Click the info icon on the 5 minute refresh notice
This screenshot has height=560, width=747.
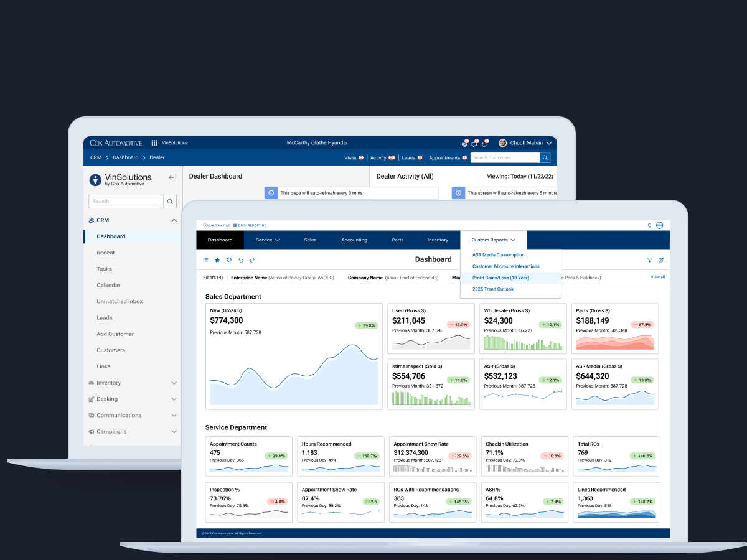click(458, 194)
